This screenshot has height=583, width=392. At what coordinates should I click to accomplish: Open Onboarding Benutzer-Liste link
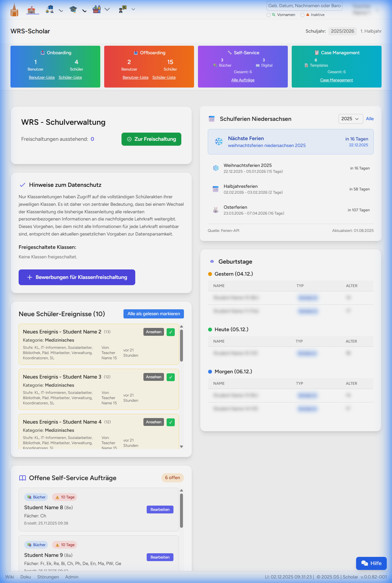[x=41, y=77]
